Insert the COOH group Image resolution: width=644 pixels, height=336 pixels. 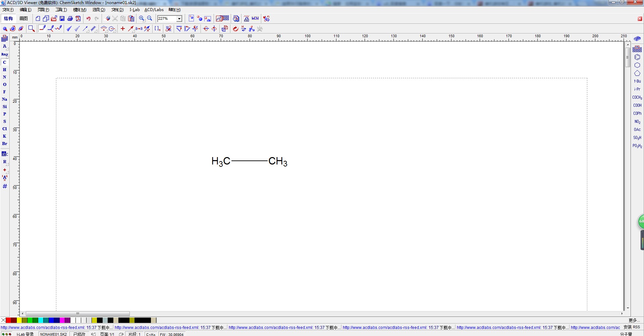pyautogui.click(x=637, y=105)
